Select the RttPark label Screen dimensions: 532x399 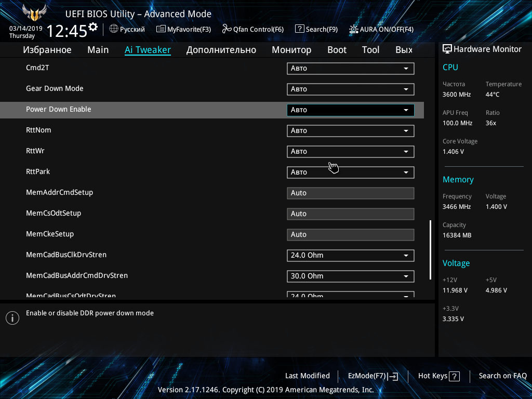click(x=38, y=171)
